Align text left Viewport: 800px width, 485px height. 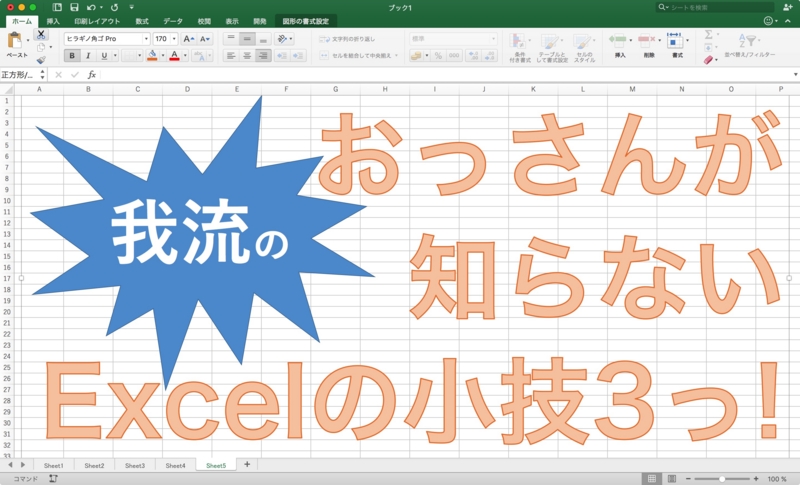(231, 56)
